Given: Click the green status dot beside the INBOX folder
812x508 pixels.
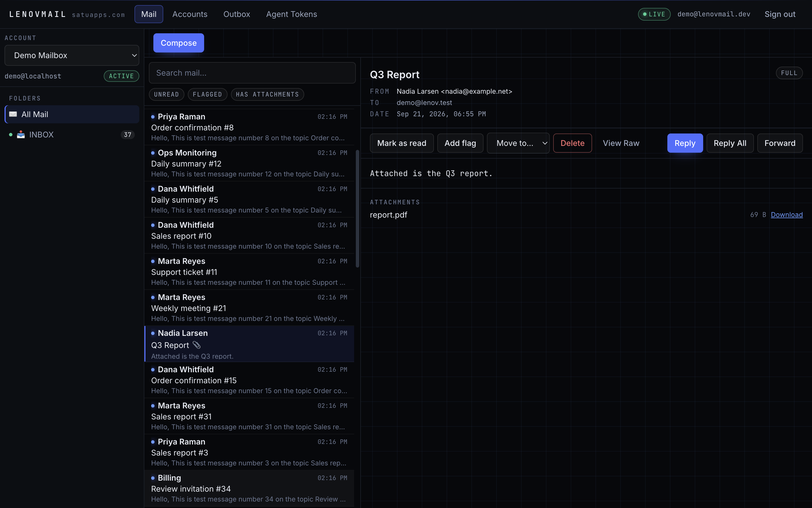Looking at the screenshot, I should 11,135.
